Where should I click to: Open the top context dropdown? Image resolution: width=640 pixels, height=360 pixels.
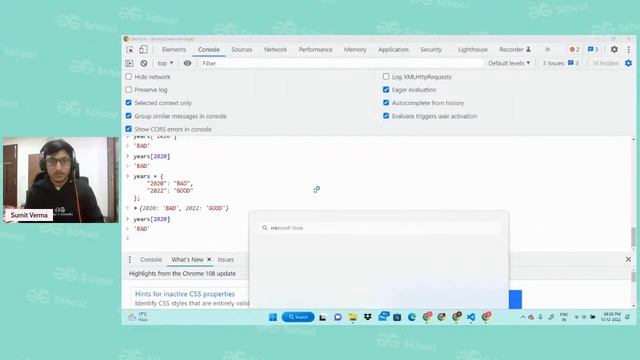click(x=165, y=63)
